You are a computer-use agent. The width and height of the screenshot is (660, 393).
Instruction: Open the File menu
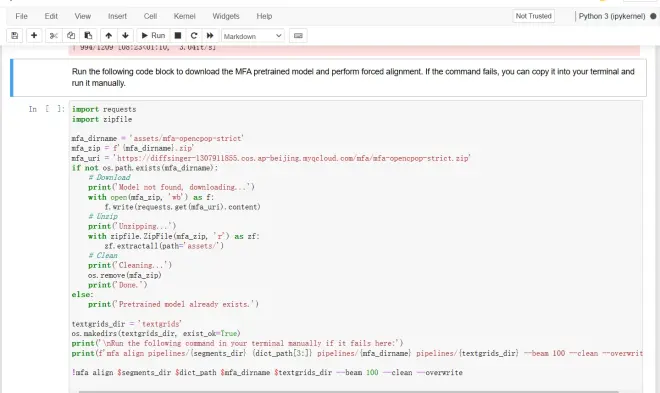[21, 16]
